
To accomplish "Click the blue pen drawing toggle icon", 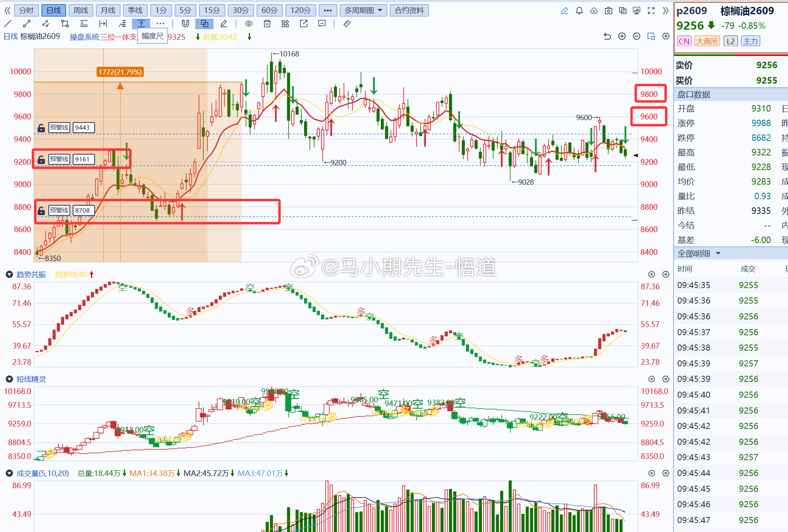I will click(x=565, y=11).
